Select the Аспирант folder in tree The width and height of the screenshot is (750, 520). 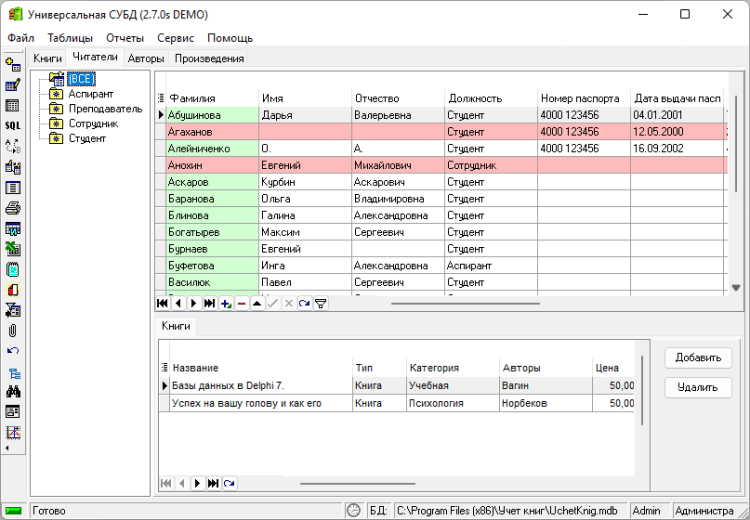[91, 94]
